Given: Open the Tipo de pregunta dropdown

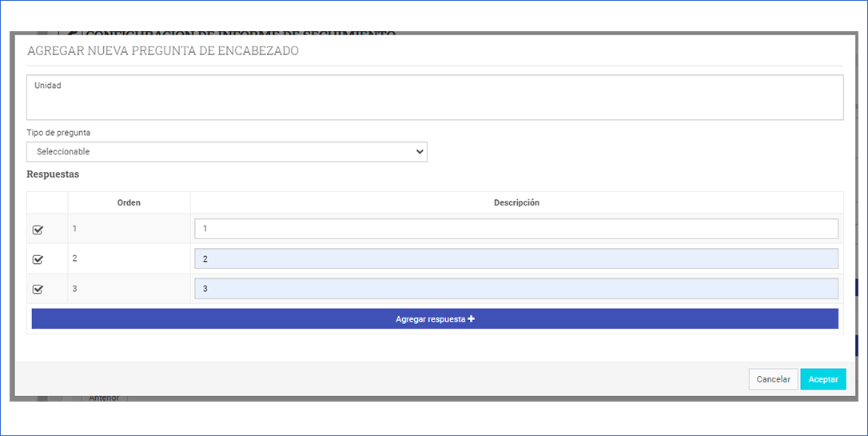Looking at the screenshot, I should [x=227, y=152].
